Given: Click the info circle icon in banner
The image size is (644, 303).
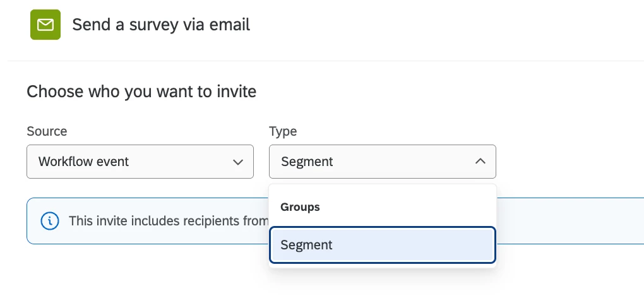Looking at the screenshot, I should 49,221.
